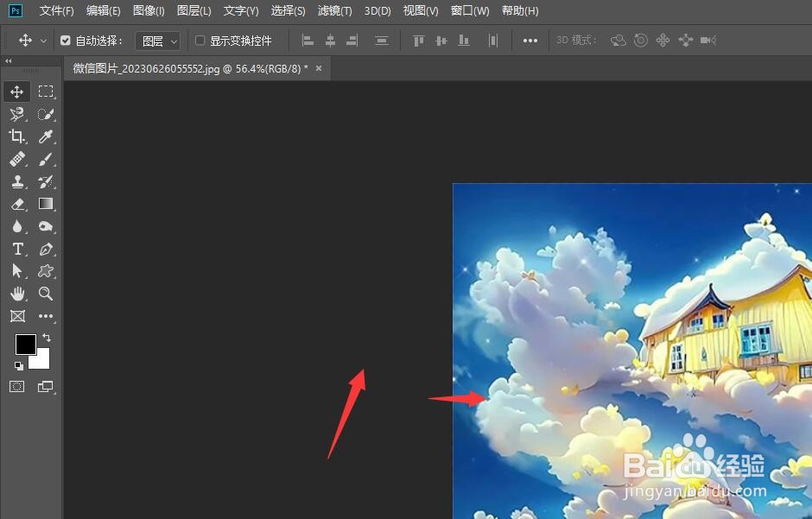812x519 pixels.
Task: Open the 视图(V) menu
Action: point(421,10)
